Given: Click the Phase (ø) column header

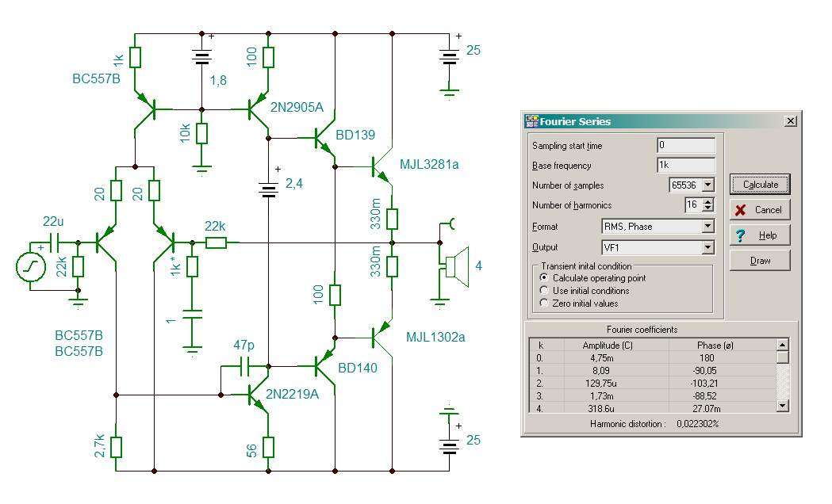Looking at the screenshot, I should pos(715,346).
